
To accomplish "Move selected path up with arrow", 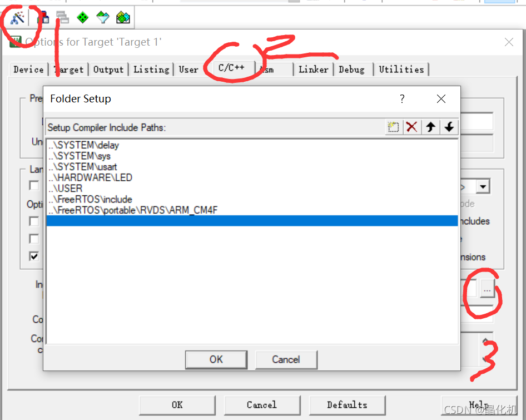I will tap(431, 127).
